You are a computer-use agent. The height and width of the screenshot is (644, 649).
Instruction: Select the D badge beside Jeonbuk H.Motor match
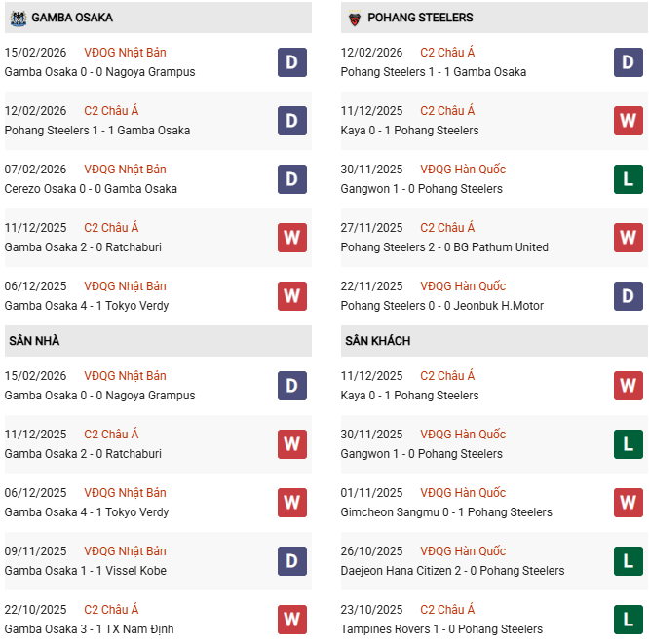(x=628, y=296)
